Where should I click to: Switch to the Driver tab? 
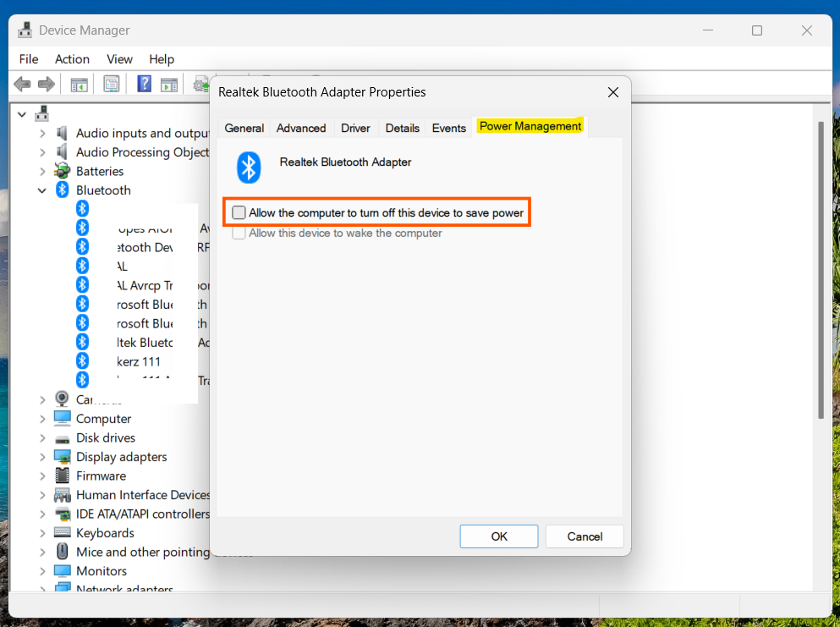(354, 128)
